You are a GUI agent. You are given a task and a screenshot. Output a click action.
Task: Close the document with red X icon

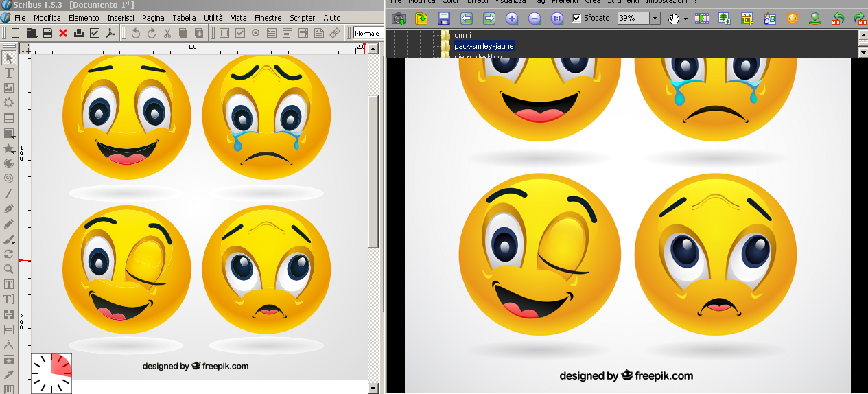[63, 32]
